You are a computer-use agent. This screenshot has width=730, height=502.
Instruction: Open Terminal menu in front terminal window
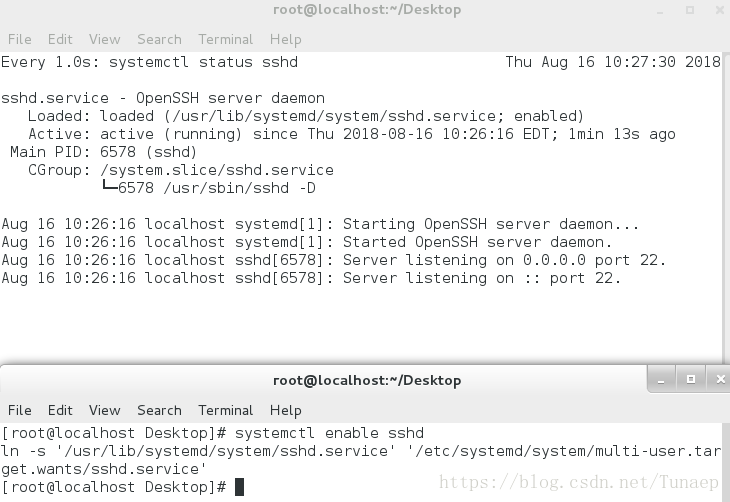[226, 410]
